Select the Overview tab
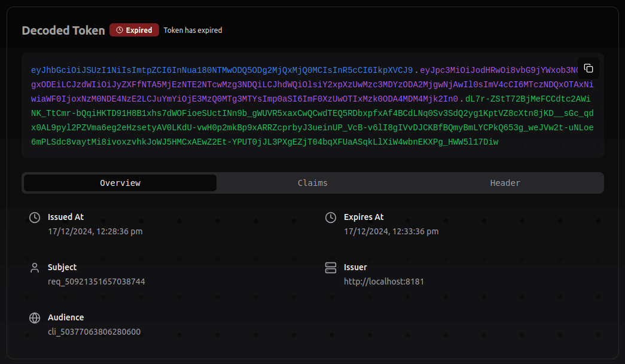This screenshot has width=625, height=364. (119, 182)
